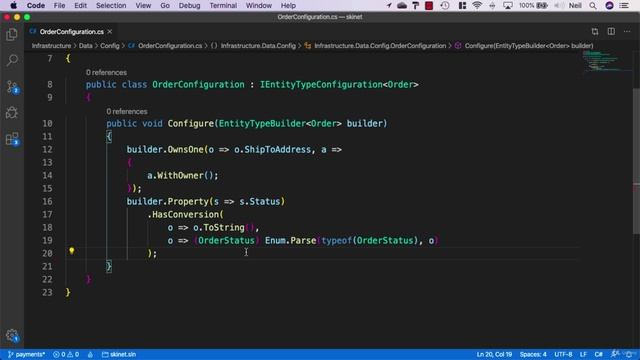Viewport: 640px width, 360px height.
Task: Open the editor More Actions menu
Action: tap(627, 31)
